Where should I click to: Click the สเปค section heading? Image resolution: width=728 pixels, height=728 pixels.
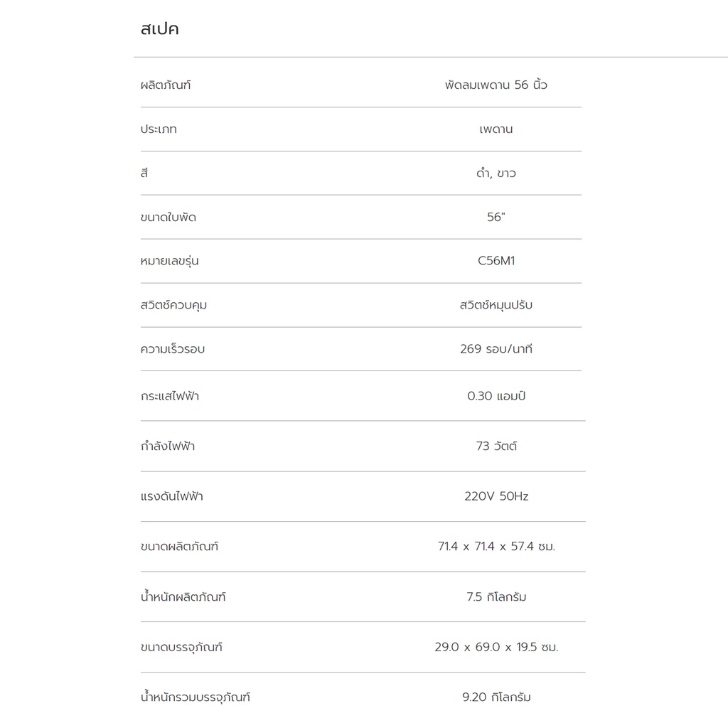[x=159, y=28]
